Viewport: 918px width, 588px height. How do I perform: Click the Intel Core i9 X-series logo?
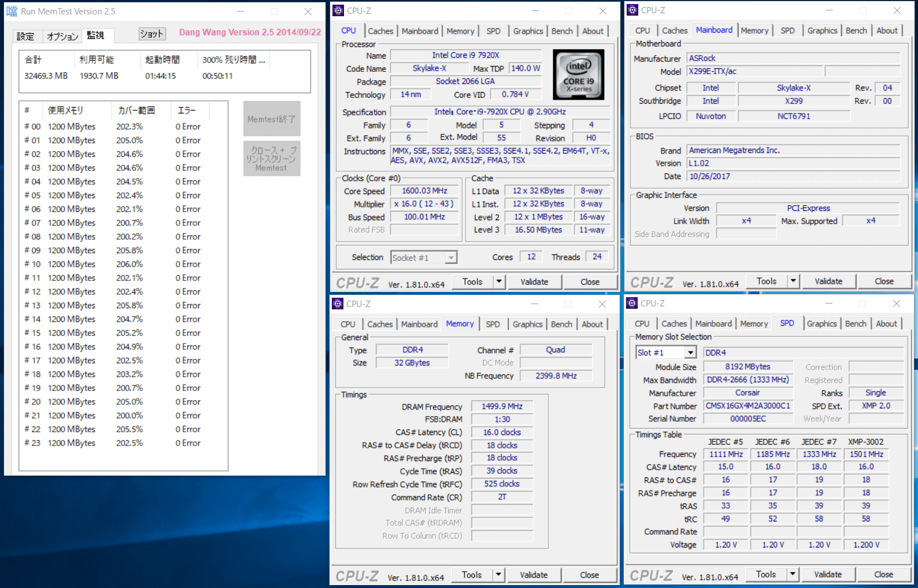578,75
